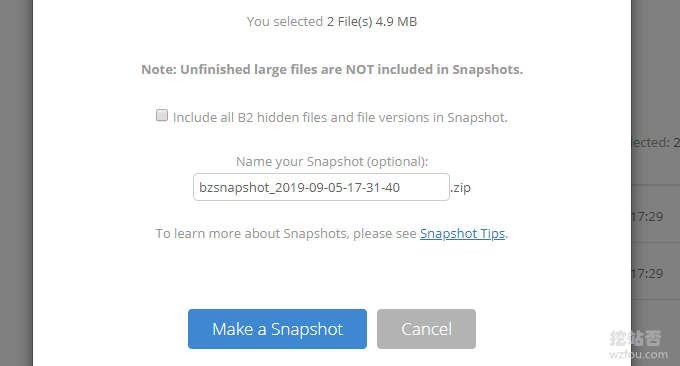
Task: Place cursor after 'bzsnapshot_2019-09-05-17-31-40' text
Action: pos(402,187)
